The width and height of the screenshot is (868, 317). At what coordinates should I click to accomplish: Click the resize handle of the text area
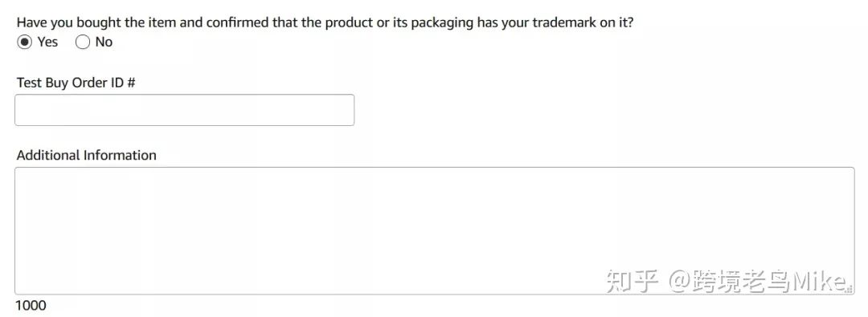(850, 290)
